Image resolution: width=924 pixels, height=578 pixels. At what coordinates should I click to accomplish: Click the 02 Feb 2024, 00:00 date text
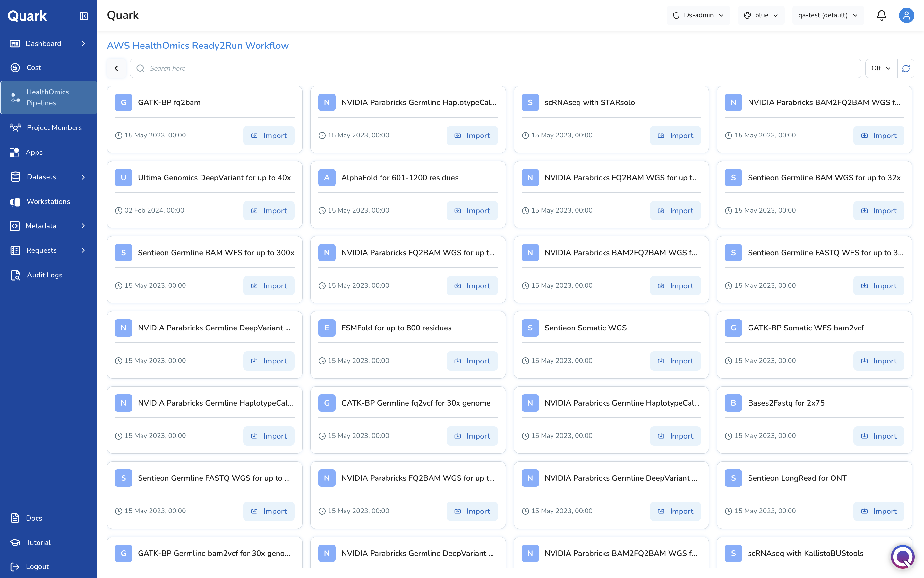click(x=154, y=210)
